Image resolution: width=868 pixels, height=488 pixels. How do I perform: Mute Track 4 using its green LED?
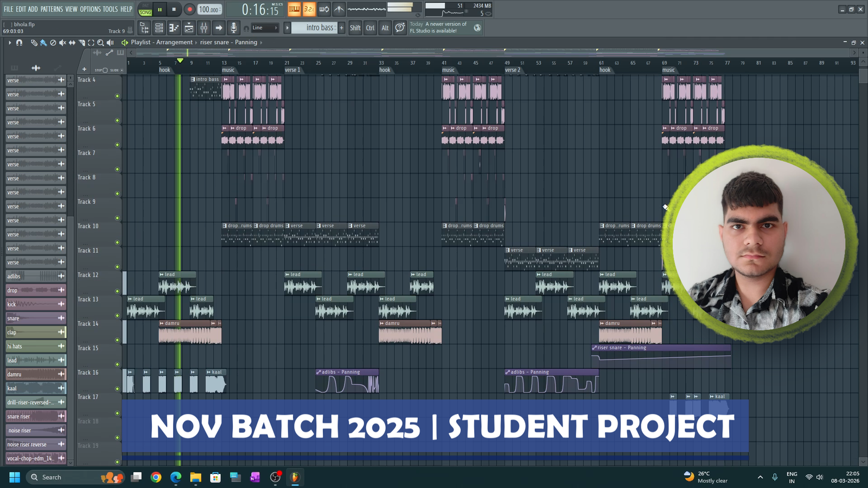tap(117, 96)
